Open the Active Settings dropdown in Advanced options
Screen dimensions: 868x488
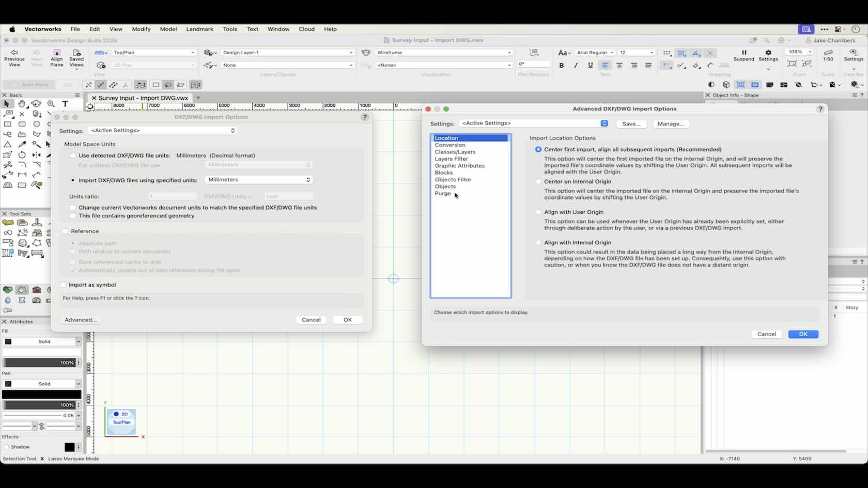click(533, 123)
